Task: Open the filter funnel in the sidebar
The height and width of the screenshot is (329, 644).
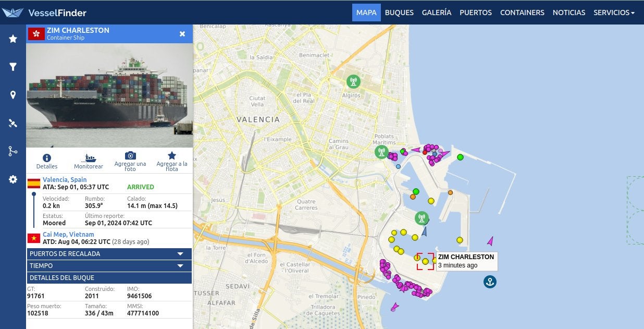Action: [13, 67]
